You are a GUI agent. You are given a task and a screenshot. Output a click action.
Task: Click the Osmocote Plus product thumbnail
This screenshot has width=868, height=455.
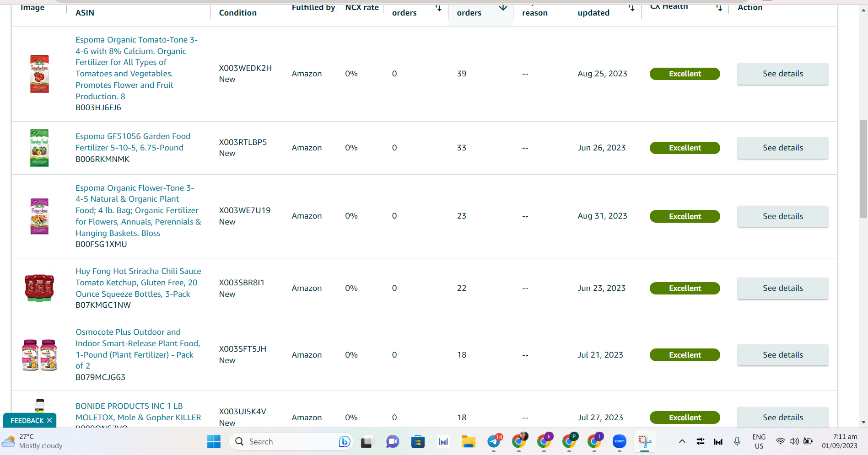(x=39, y=355)
